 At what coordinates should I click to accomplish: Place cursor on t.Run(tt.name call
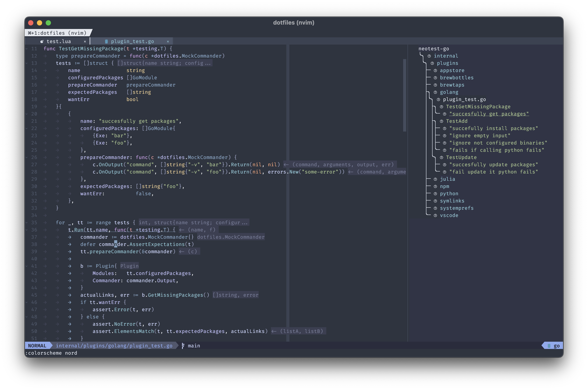pyautogui.click(x=88, y=230)
